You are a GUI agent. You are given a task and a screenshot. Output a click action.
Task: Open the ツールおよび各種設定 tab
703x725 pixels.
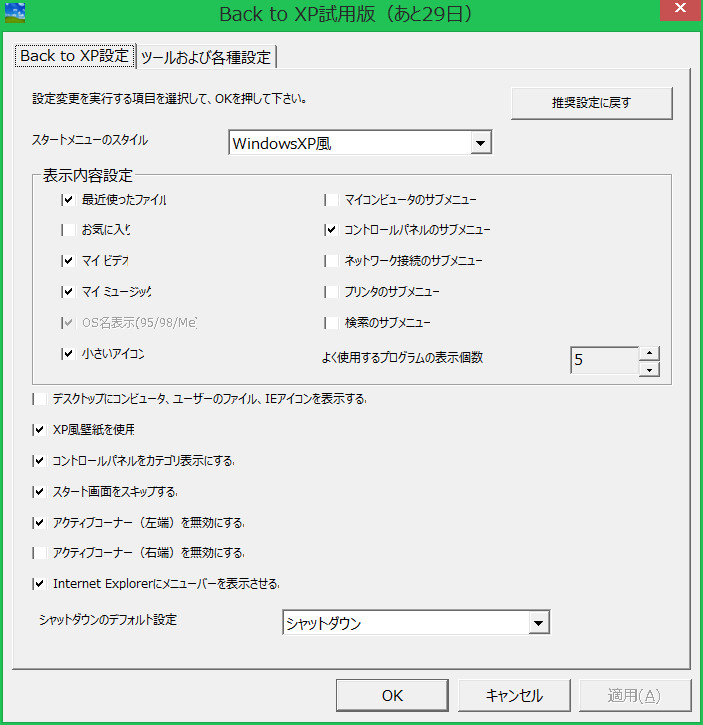[x=206, y=57]
